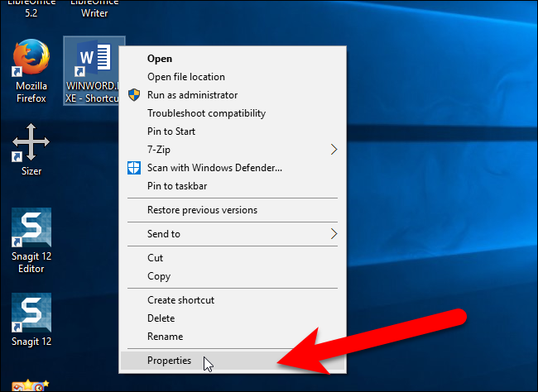Choose Copy from the context menu
The image size is (538, 392).
[x=159, y=276]
